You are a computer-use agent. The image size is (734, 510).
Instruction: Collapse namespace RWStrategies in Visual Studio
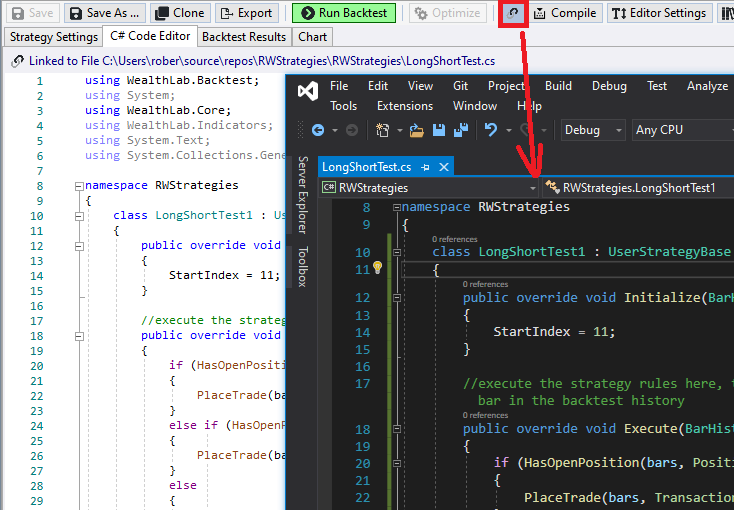click(x=397, y=207)
